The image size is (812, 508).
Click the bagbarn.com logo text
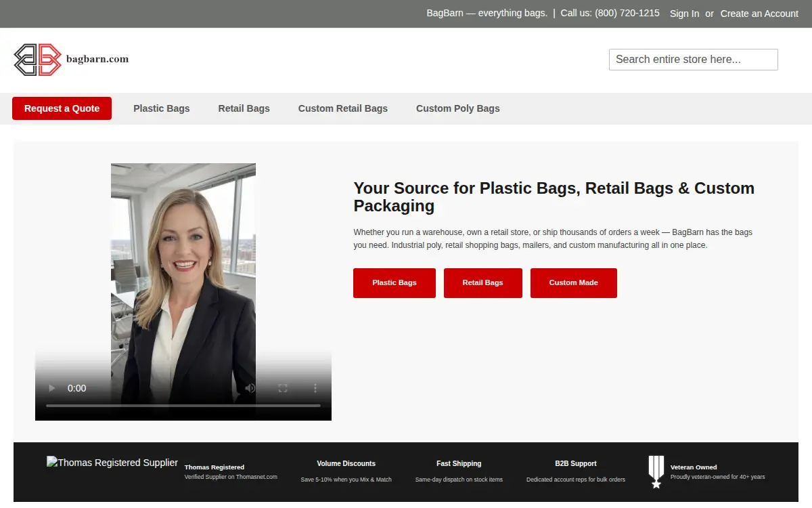[97, 59]
